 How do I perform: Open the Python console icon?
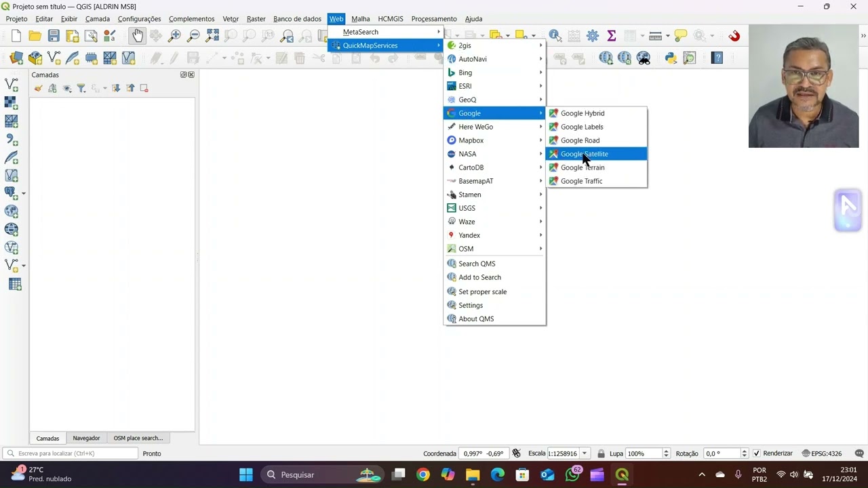671,58
